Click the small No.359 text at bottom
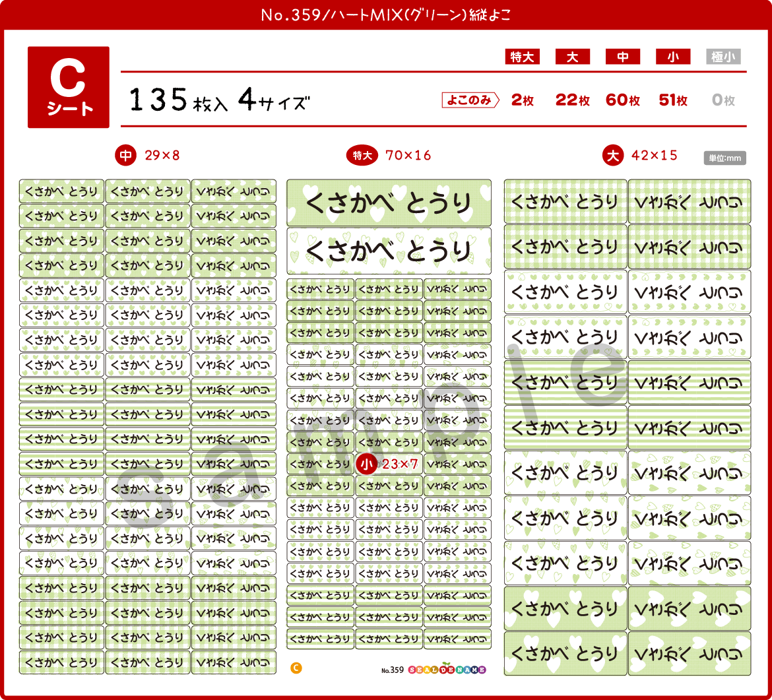The width and height of the screenshot is (772, 700). pyautogui.click(x=393, y=670)
